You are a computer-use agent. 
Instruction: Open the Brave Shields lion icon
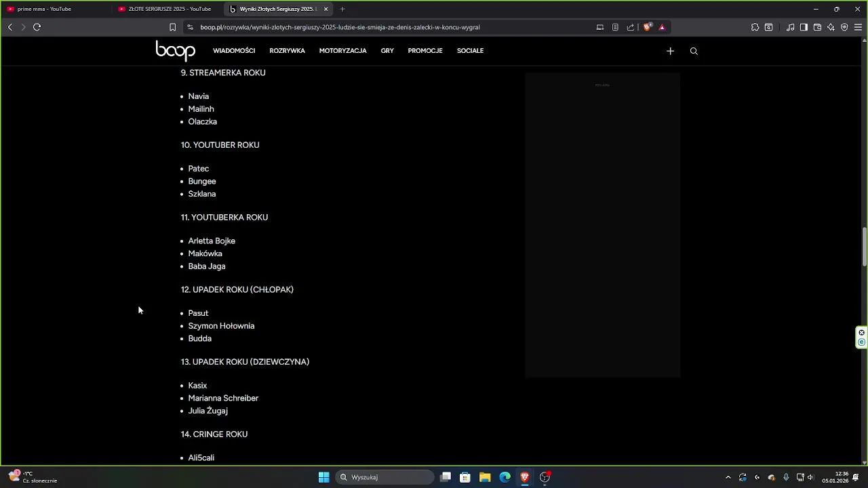tap(647, 27)
